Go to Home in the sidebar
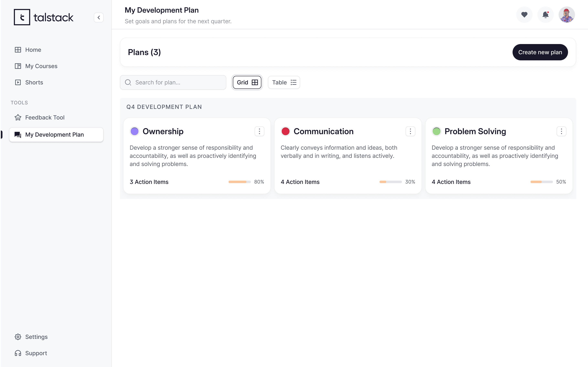This screenshot has width=588, height=367. 33,50
